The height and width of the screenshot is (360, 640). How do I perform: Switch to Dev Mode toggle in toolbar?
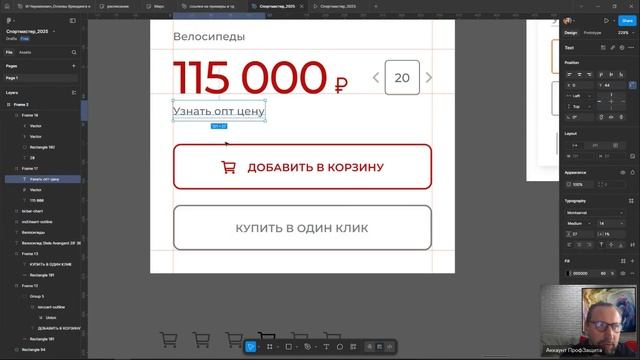tap(389, 347)
